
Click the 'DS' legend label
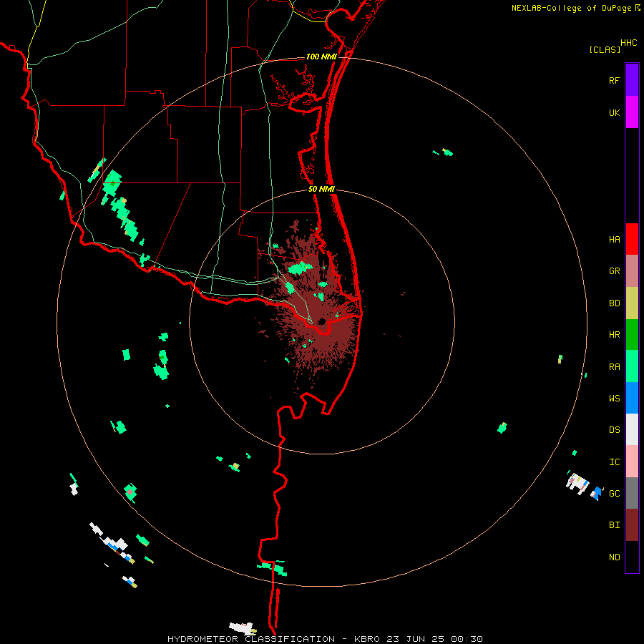pyautogui.click(x=614, y=430)
